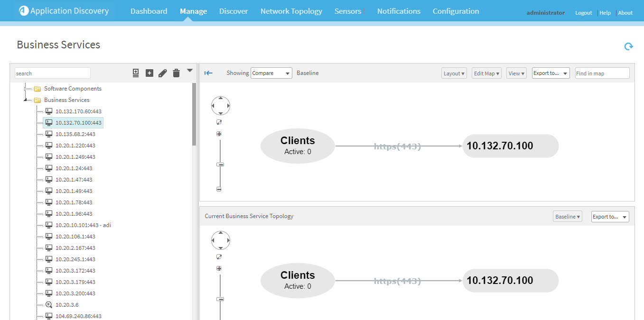Open the Dashboard tab
The height and width of the screenshot is (320, 644).
pos(149,11)
